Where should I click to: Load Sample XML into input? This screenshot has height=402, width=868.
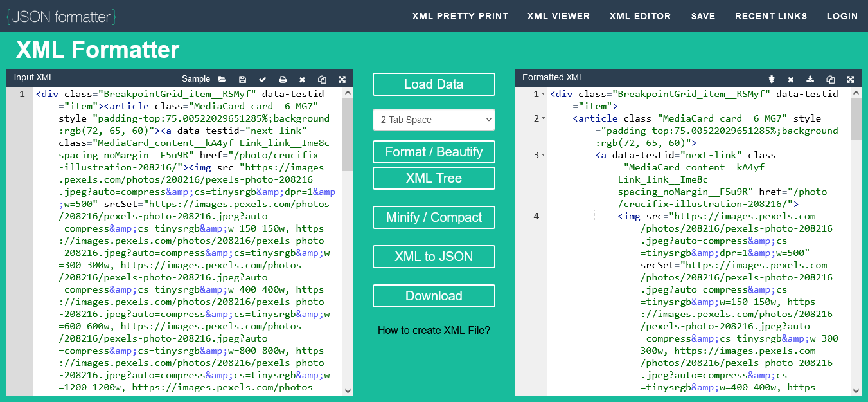[x=196, y=79]
